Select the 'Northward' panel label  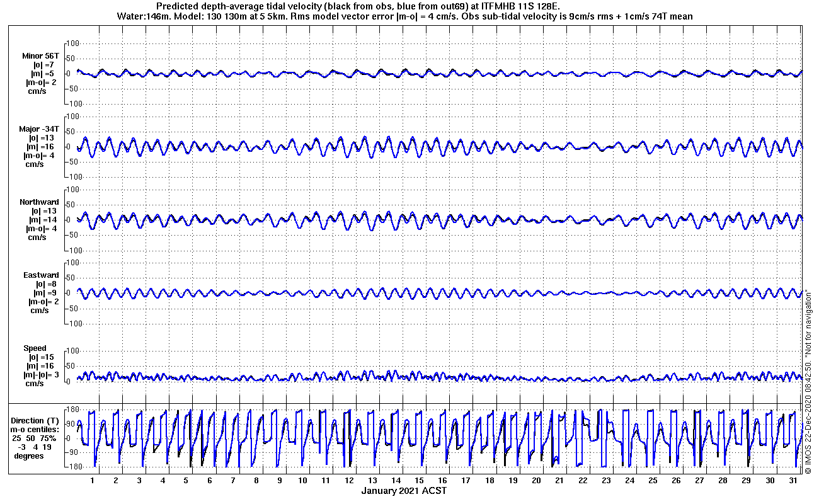pos(39,202)
